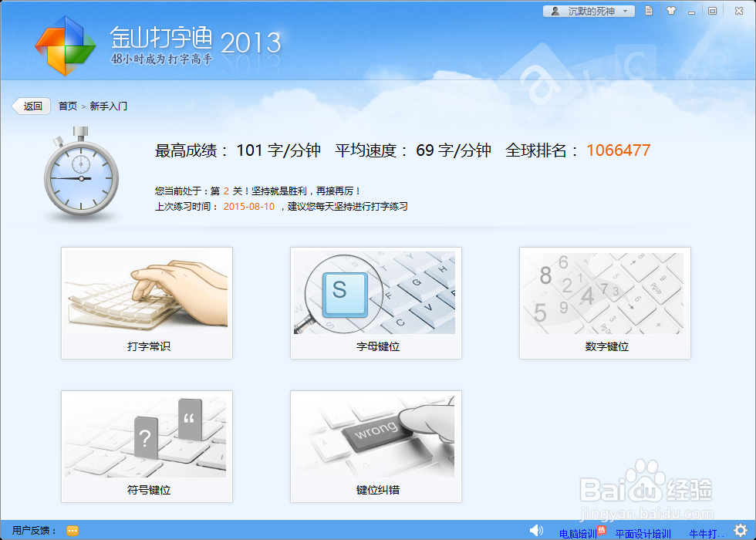Click the 平均速度 69 字/分钟 text
This screenshot has height=540, width=756.
[x=413, y=150]
